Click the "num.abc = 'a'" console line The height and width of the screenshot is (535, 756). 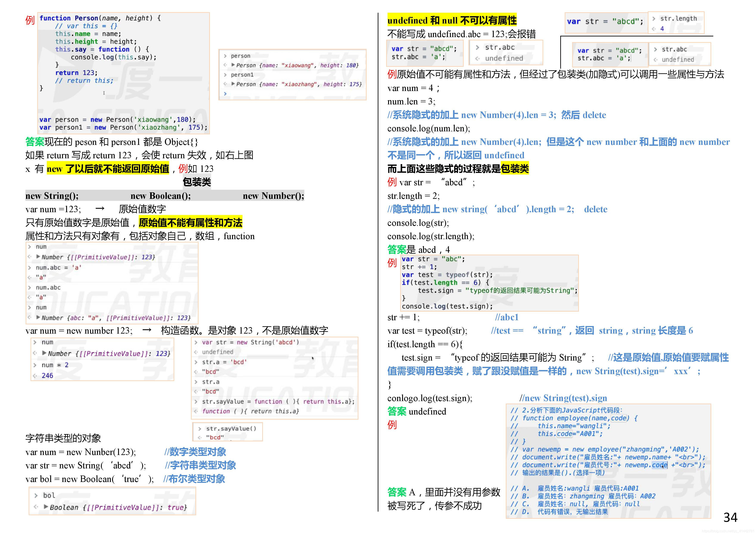[x=59, y=267]
